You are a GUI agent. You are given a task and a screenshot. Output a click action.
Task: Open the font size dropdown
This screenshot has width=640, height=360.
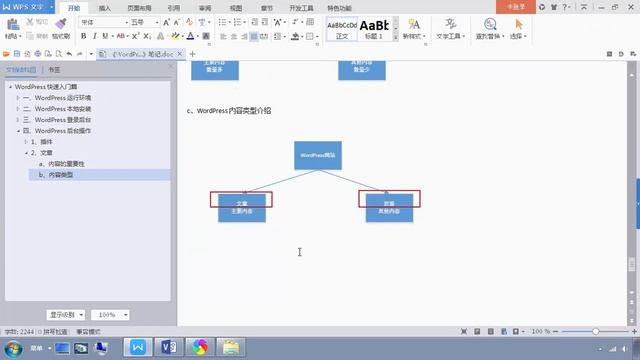pyautogui.click(x=157, y=22)
